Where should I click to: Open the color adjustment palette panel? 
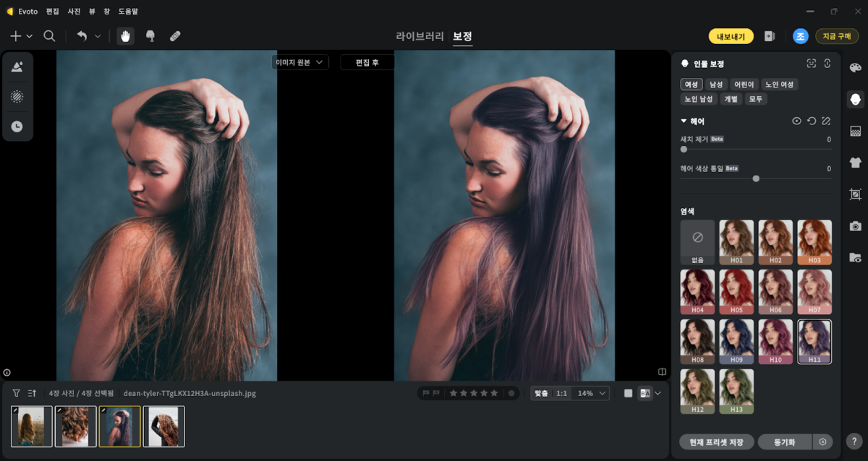click(x=856, y=67)
